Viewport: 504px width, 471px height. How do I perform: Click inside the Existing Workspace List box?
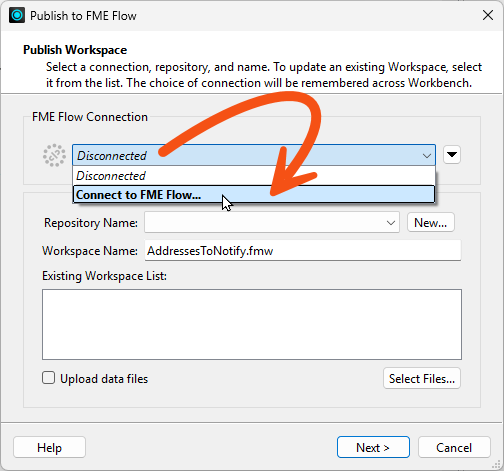(x=252, y=324)
